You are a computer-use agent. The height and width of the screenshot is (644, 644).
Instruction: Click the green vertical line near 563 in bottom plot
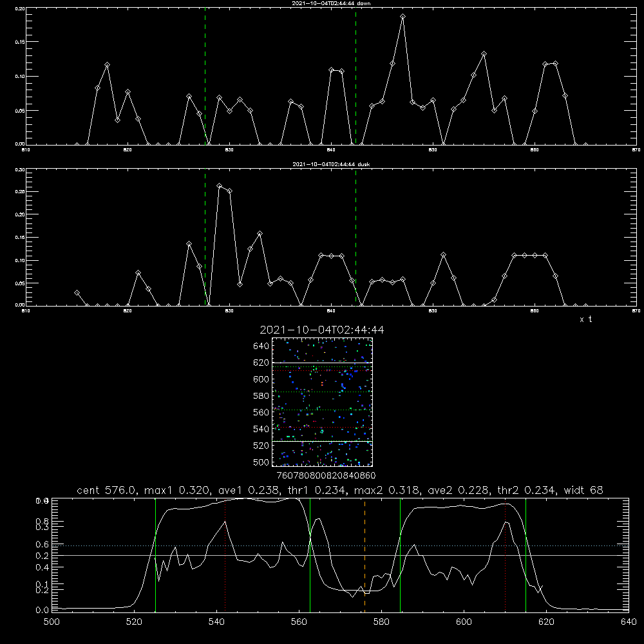pyautogui.click(x=310, y=555)
